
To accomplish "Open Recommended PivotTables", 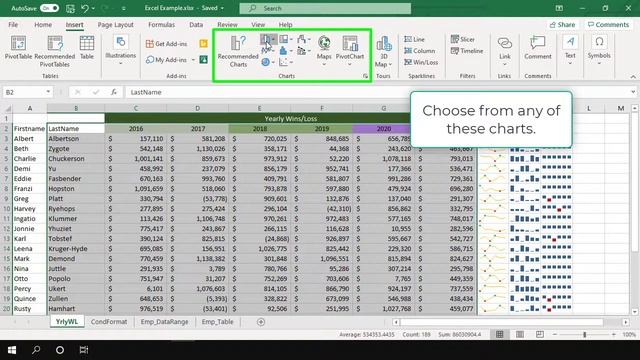I will point(55,51).
